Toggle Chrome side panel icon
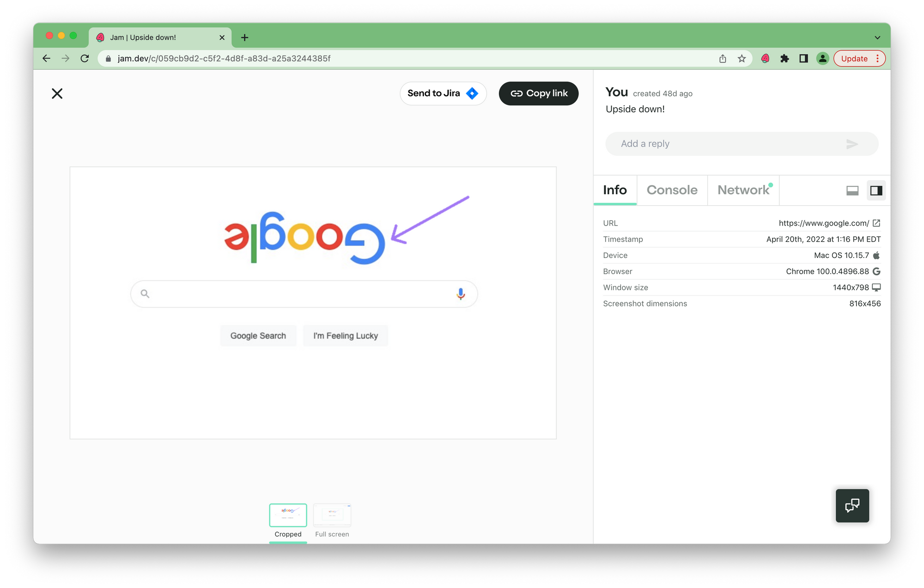The image size is (924, 588). pyautogui.click(x=803, y=59)
